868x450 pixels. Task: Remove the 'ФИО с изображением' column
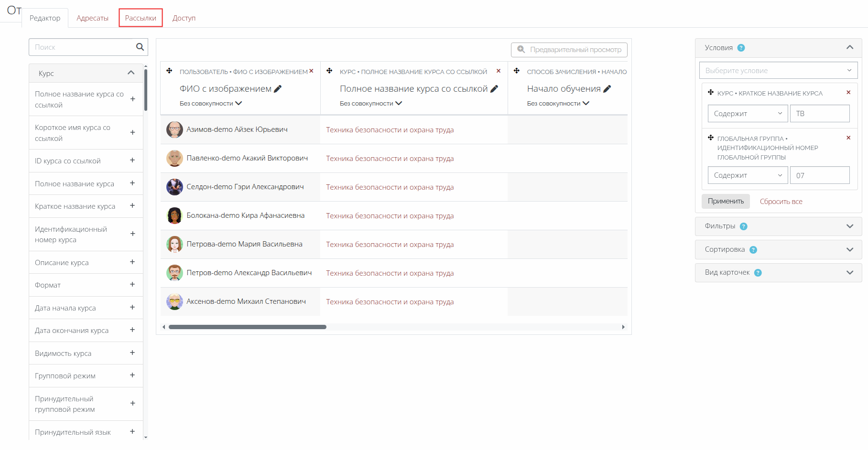point(311,71)
